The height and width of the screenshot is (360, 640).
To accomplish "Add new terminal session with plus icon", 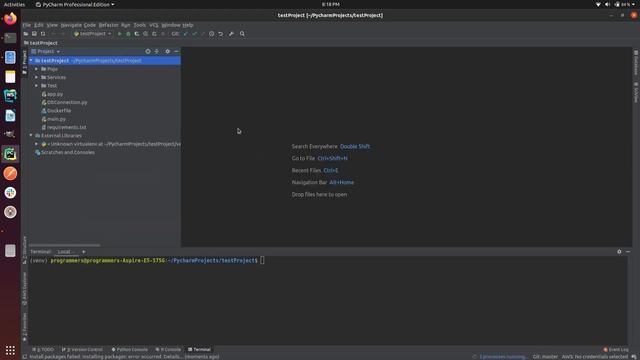I will [84, 252].
